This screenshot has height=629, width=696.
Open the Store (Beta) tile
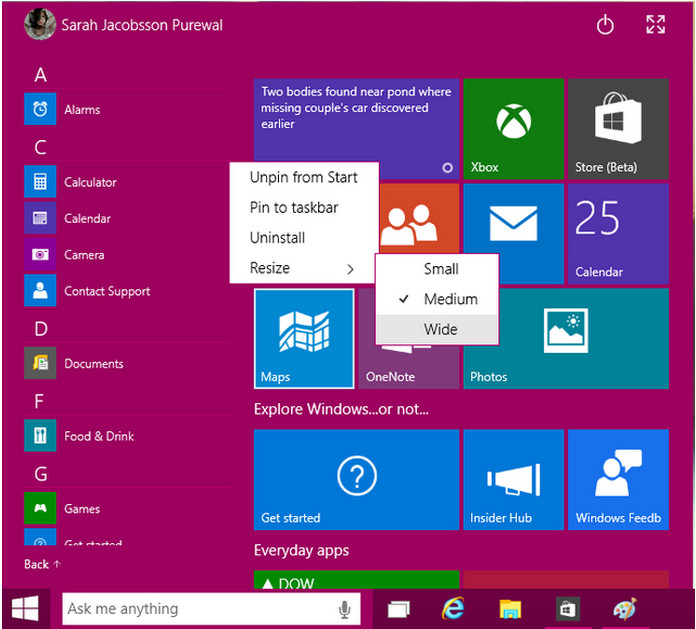(x=618, y=129)
